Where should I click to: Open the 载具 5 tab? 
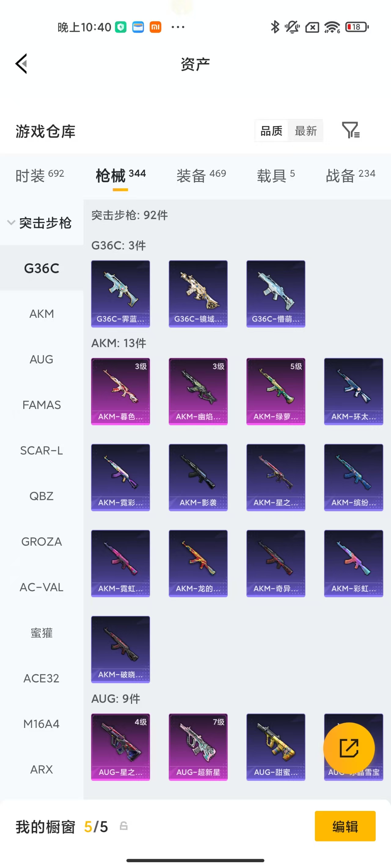tap(276, 175)
